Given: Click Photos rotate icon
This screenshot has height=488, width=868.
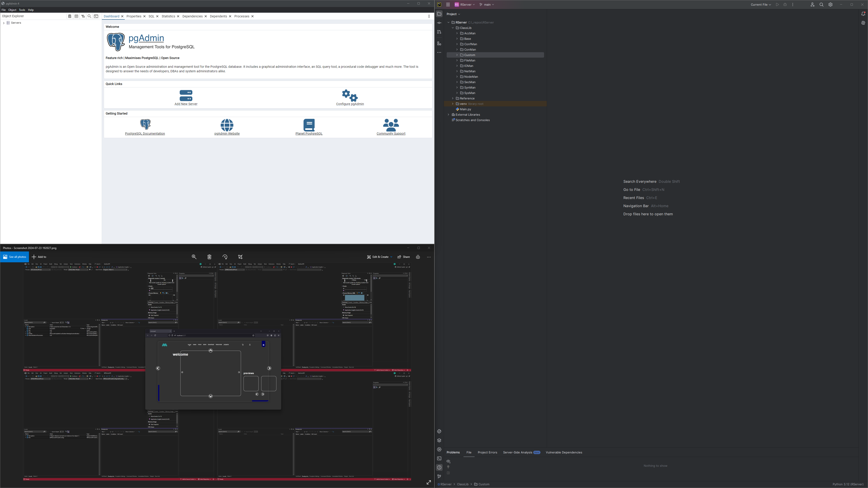Looking at the screenshot, I should (x=225, y=257).
